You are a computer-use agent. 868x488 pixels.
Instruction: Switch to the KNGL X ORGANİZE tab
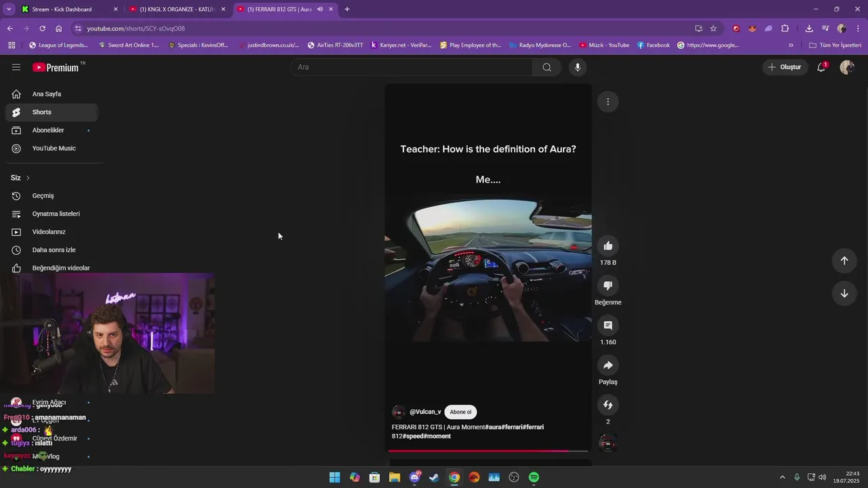click(x=178, y=9)
